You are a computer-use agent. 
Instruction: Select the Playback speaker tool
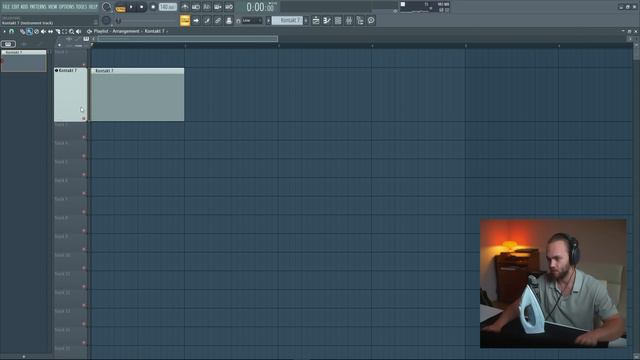tap(78, 31)
